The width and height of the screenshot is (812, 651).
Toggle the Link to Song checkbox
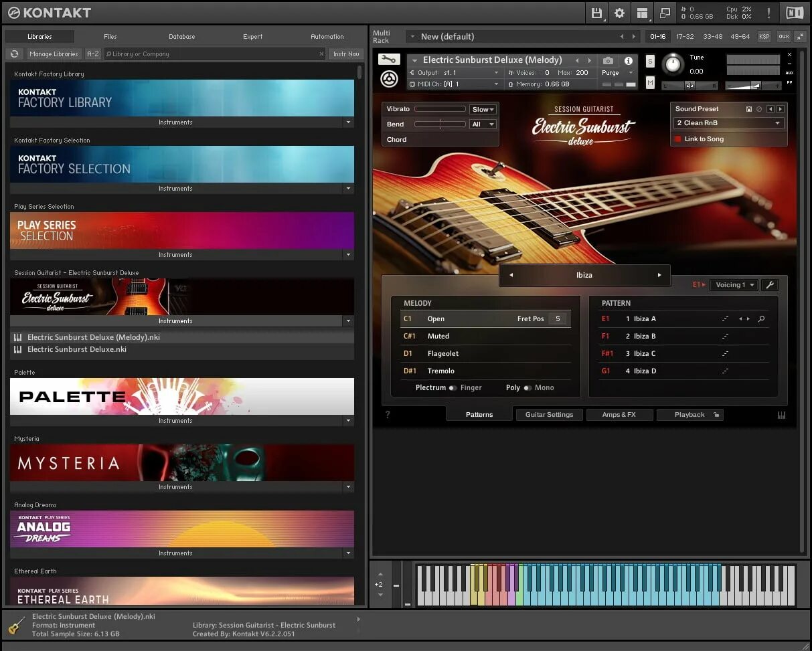[677, 139]
